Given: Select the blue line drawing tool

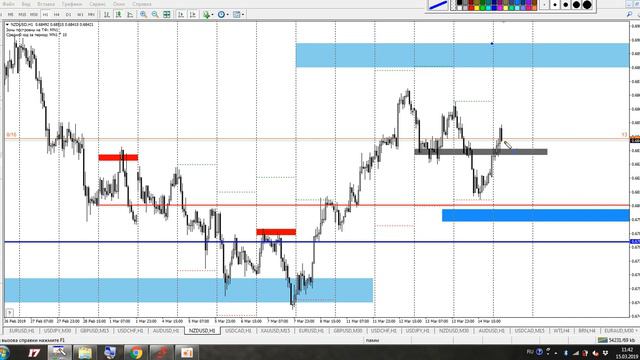Looking at the screenshot, I should tap(438, 5).
